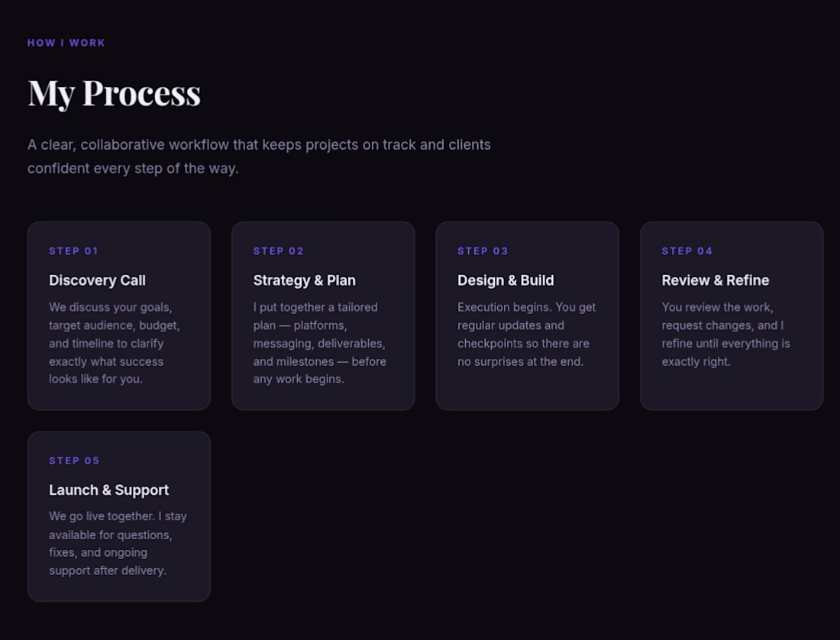The image size is (840, 640).
Task: Click the go live together description
Action: (x=118, y=543)
